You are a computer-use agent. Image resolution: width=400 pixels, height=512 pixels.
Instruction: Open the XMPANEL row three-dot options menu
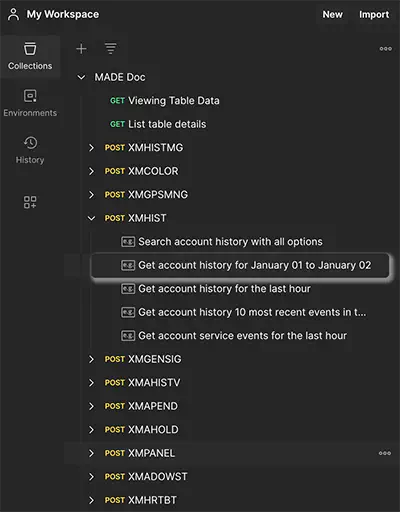pyautogui.click(x=385, y=453)
